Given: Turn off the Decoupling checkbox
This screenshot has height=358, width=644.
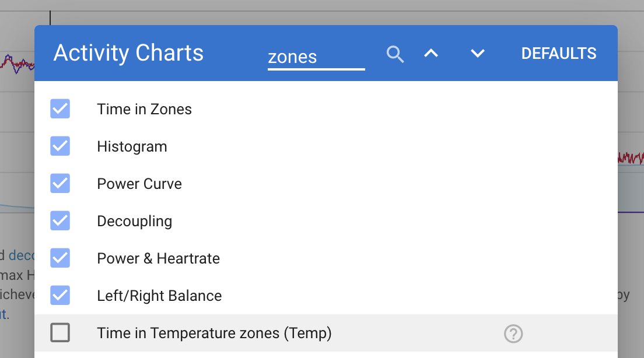Looking at the screenshot, I should coord(60,221).
